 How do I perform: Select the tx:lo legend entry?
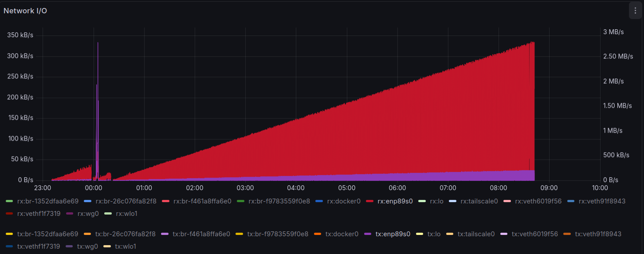[x=434, y=234]
